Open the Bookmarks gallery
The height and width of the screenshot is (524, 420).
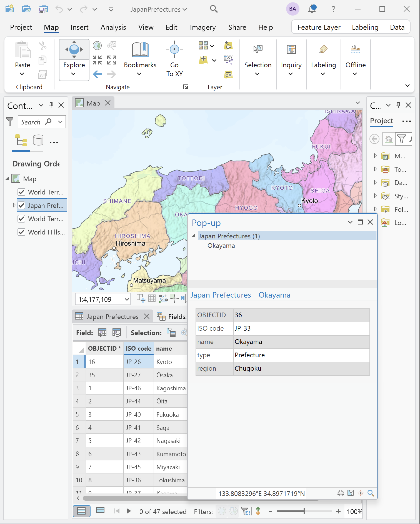click(140, 59)
